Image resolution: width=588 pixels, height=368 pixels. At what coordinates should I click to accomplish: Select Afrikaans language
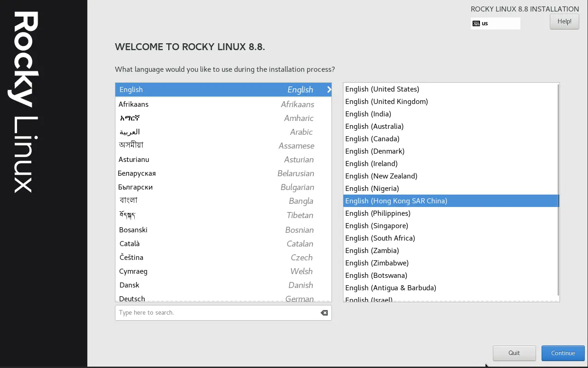pyautogui.click(x=223, y=104)
